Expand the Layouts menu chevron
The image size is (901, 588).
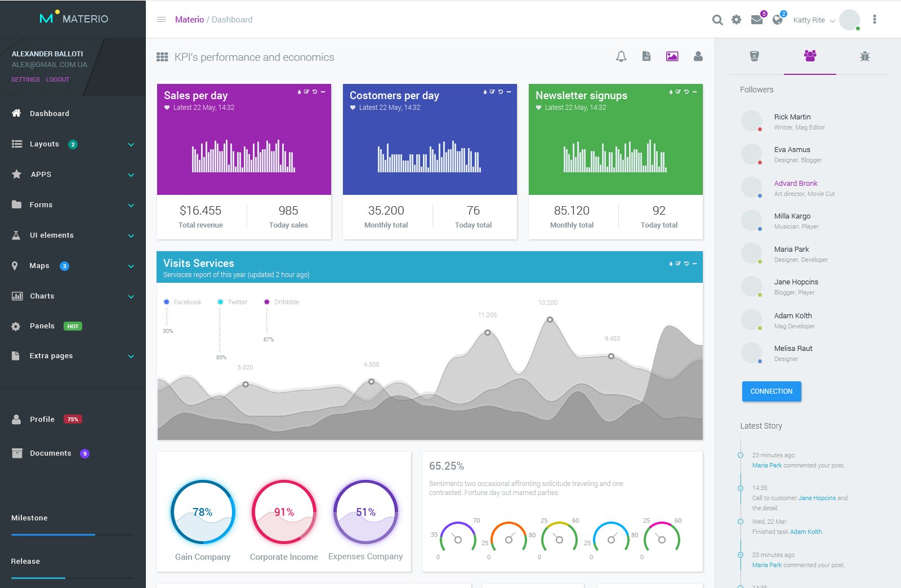(x=131, y=145)
